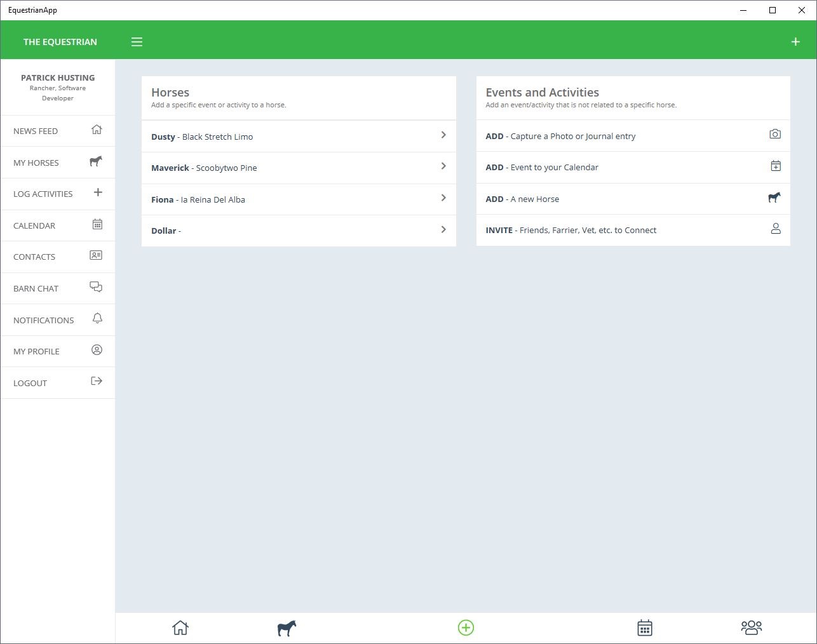
Task: Click INVITE - Friends, Farrier, Vet, etc.
Action: [633, 230]
